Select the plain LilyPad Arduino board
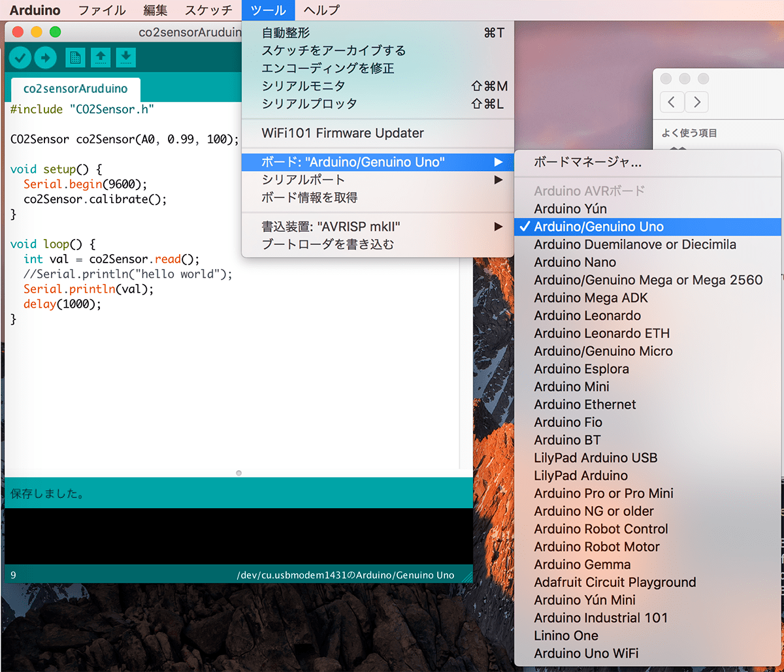 tap(648, 475)
